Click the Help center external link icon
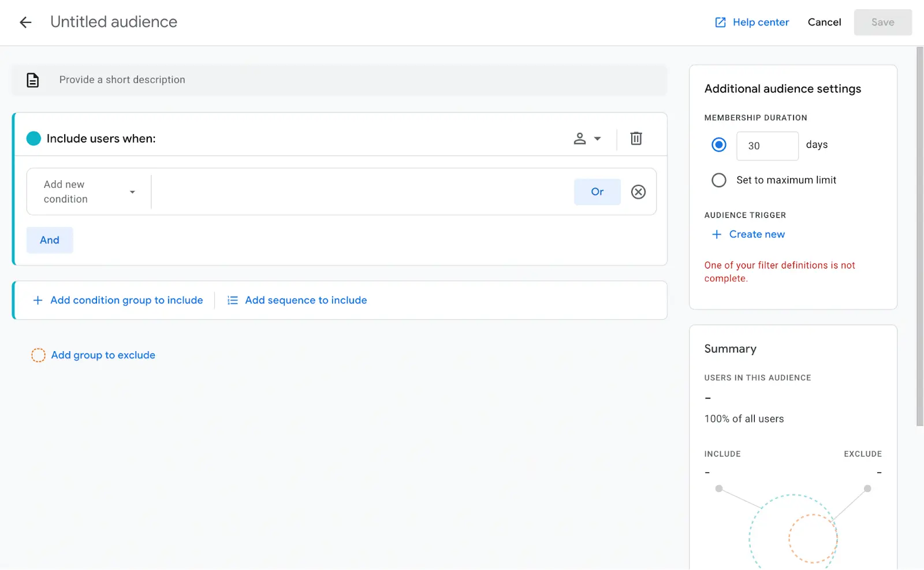 pos(720,23)
